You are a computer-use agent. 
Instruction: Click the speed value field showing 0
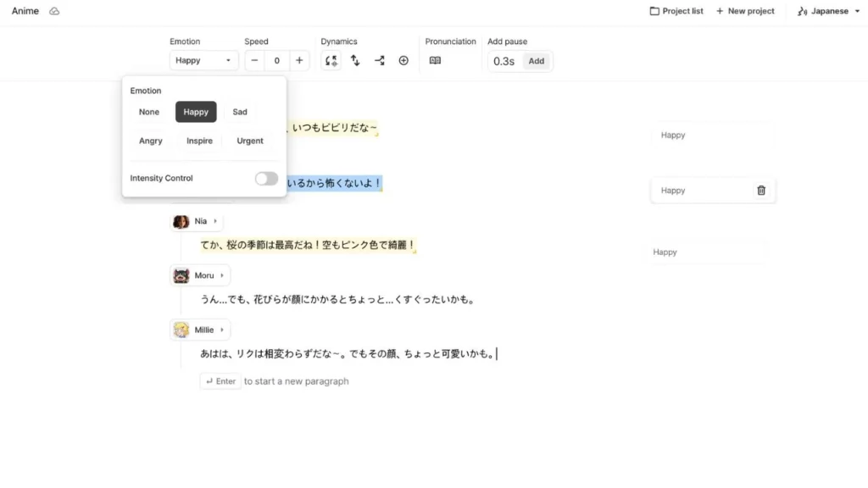coord(277,60)
